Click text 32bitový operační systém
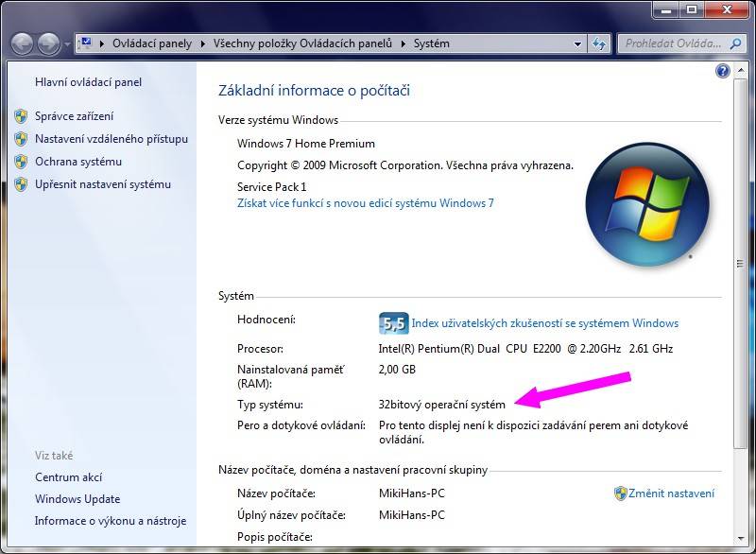The width and height of the screenshot is (756, 554). click(x=441, y=405)
